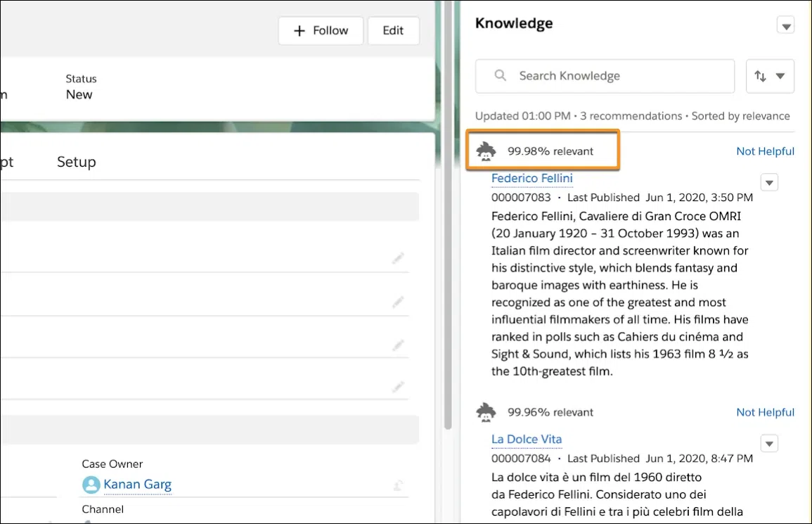Click the Einstein icon beside 99.98% relevant
The height and width of the screenshot is (524, 812).
pyautogui.click(x=486, y=151)
